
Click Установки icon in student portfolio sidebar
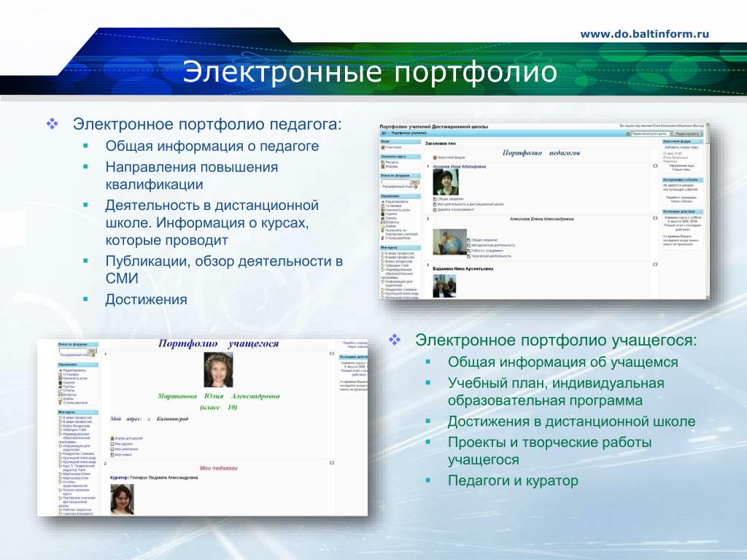[60, 375]
